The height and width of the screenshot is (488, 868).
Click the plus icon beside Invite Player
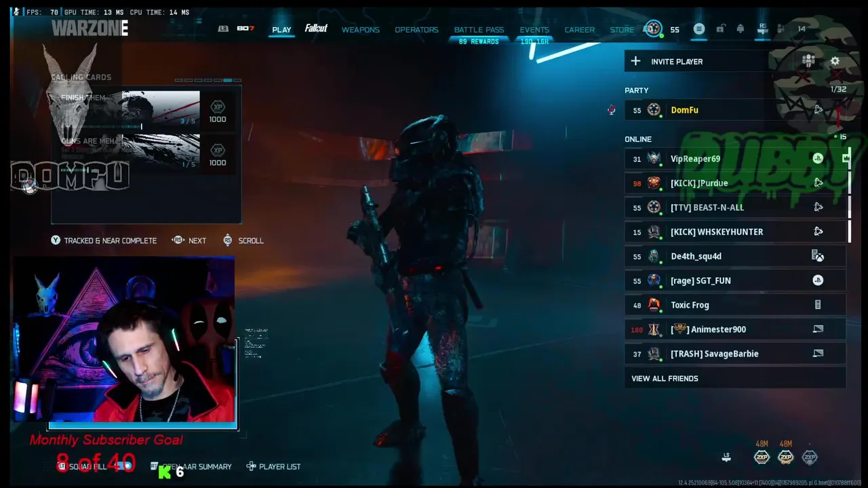coord(635,62)
